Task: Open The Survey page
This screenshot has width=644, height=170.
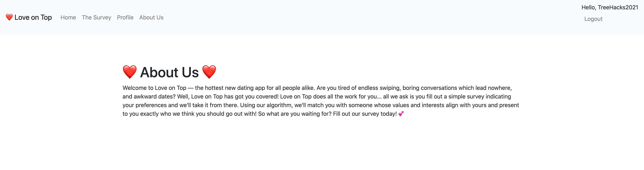Action: tap(96, 17)
